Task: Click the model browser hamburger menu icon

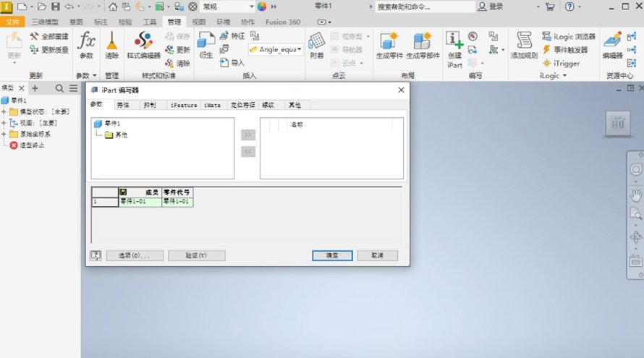Action: pos(73,88)
